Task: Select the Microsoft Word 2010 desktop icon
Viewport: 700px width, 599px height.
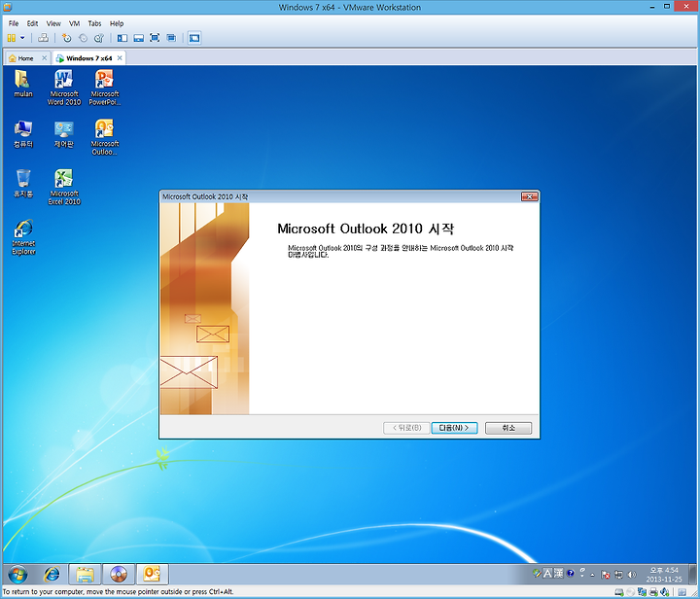Action: (x=64, y=88)
